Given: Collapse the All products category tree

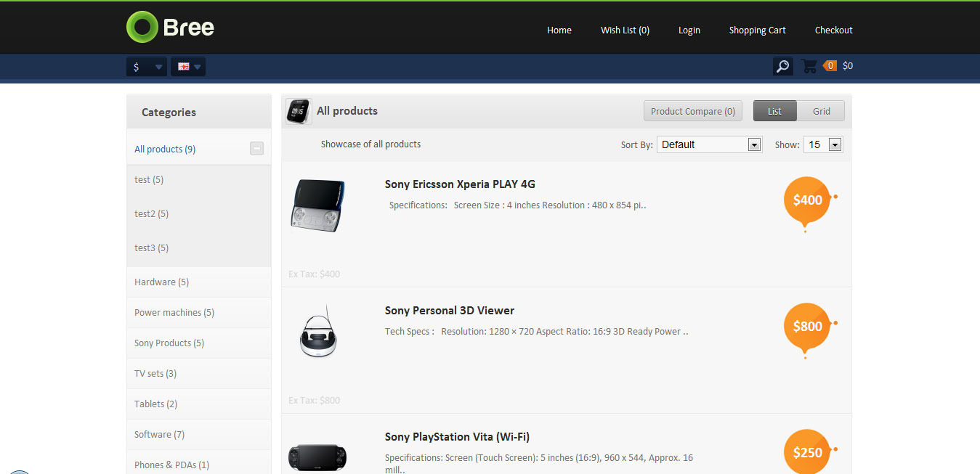Looking at the screenshot, I should point(256,149).
